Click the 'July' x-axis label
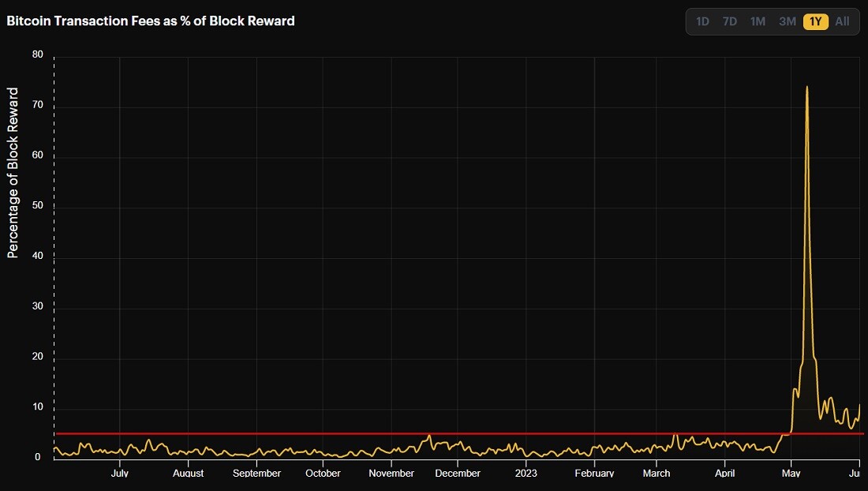The width and height of the screenshot is (868, 491). (120, 474)
